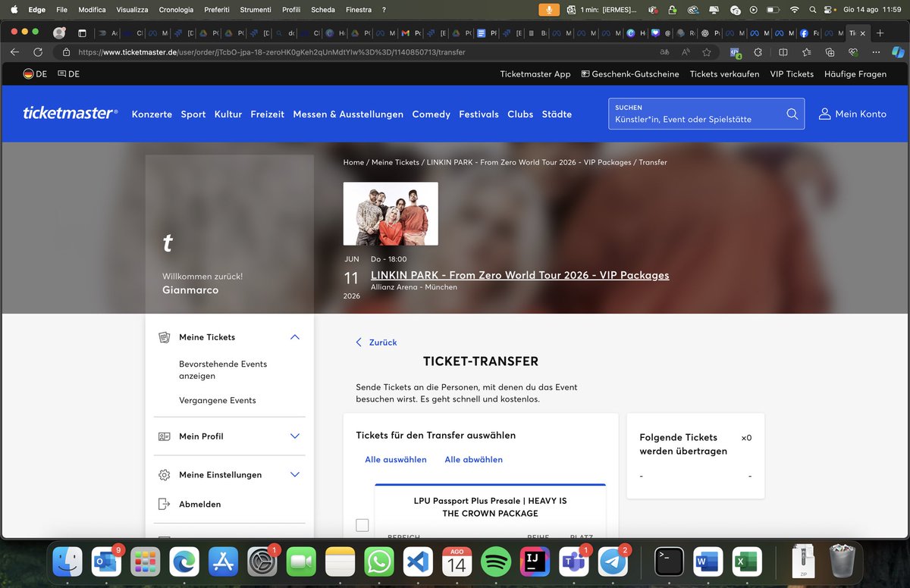Open Calendar showing 14 in Dock
The height and width of the screenshot is (588, 910).
coord(457,561)
